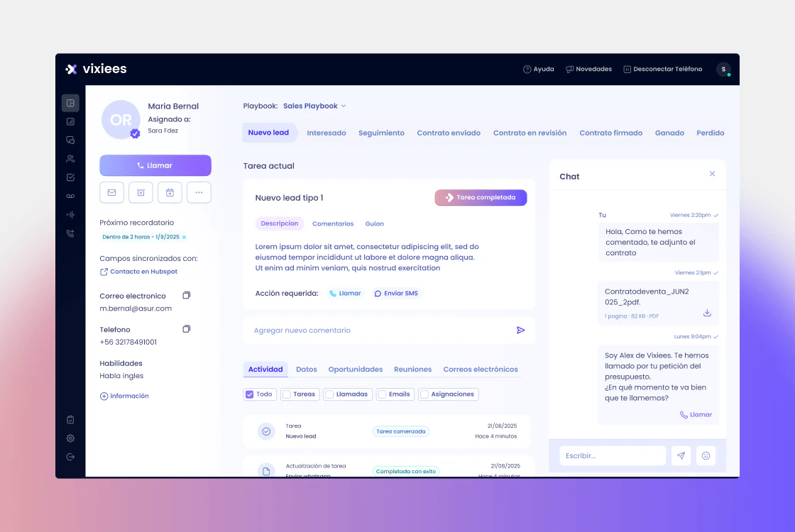
Task: Download the Contratodeventa PDF attachment
Action: click(x=707, y=313)
